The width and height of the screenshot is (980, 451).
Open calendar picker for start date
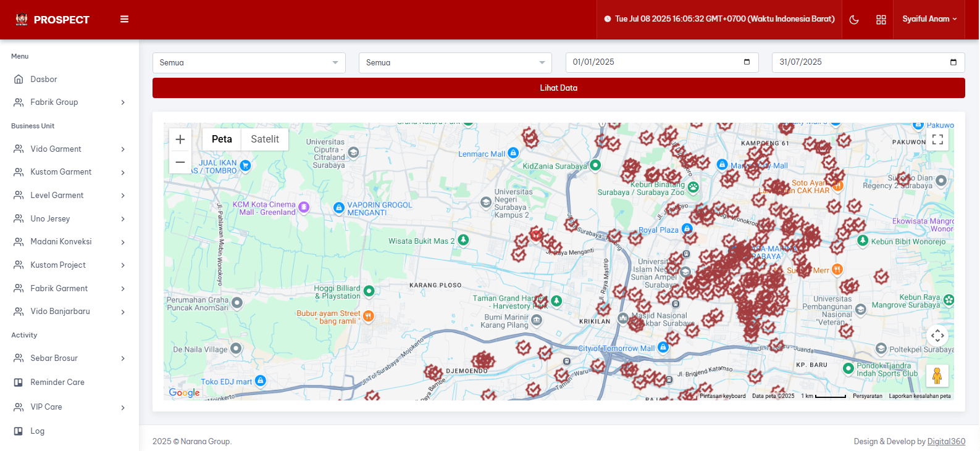[747, 62]
